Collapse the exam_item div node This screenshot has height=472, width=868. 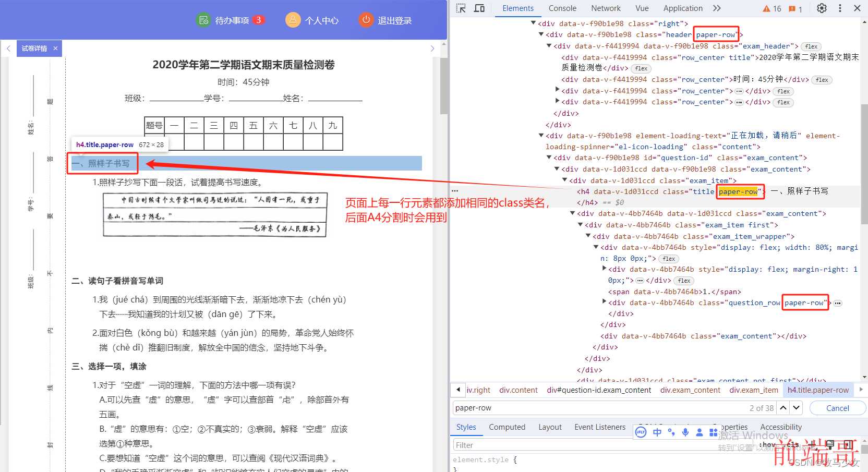[564, 180]
